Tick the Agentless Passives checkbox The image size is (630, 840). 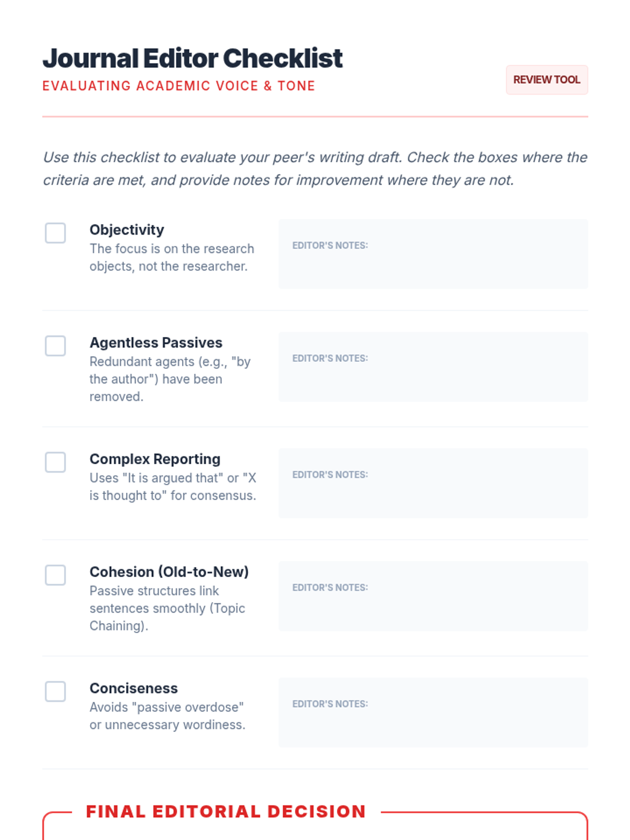[x=55, y=346]
